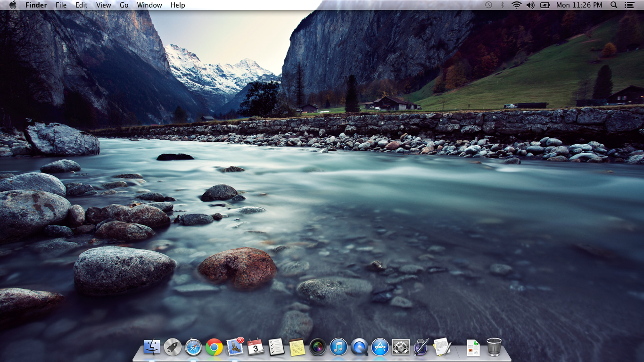The height and width of the screenshot is (362, 644).
Task: Open Notification Center list icon
Action: (x=629, y=5)
